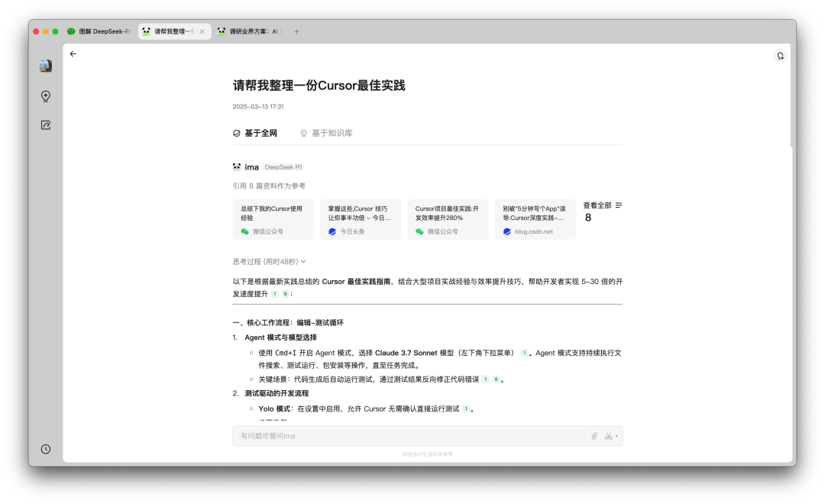825x504 pixels.
Task: Click the DeepSeek R1 model tag
Action: tap(283, 167)
